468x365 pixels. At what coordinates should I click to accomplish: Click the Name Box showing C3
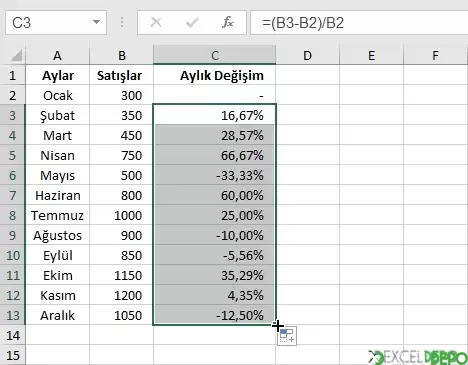56,22
